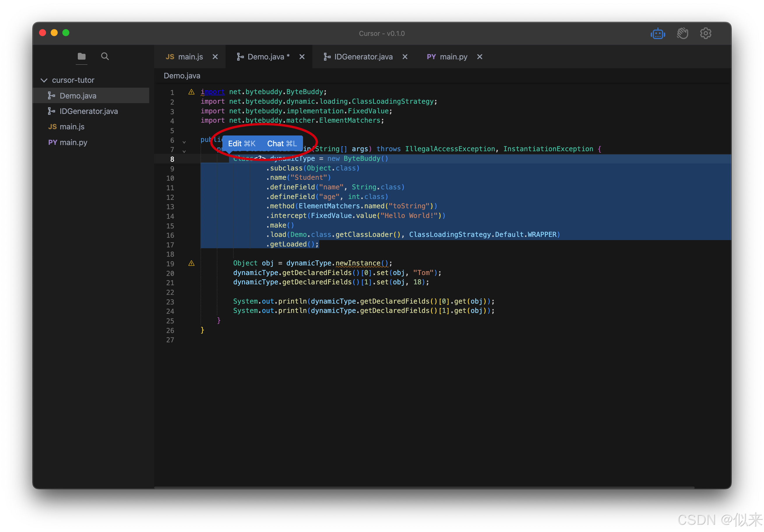The height and width of the screenshot is (532, 764).
Task: Close the main.js tab
Action: [215, 57]
